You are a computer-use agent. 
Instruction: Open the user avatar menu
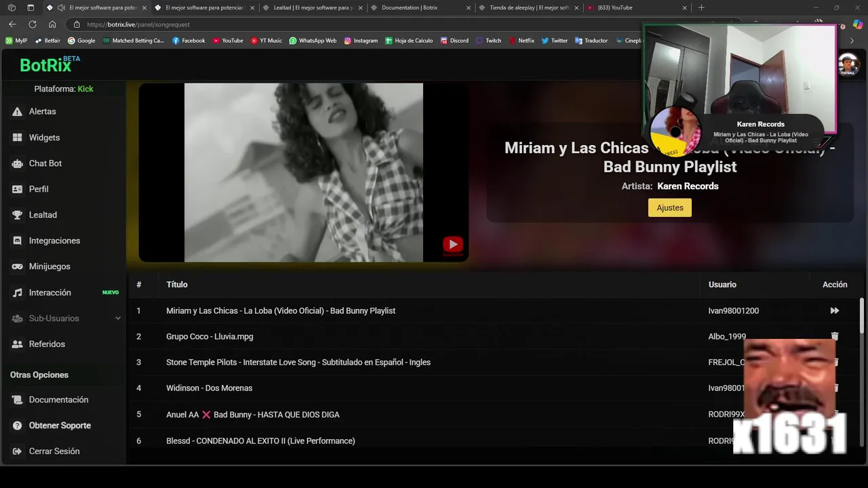(x=848, y=65)
